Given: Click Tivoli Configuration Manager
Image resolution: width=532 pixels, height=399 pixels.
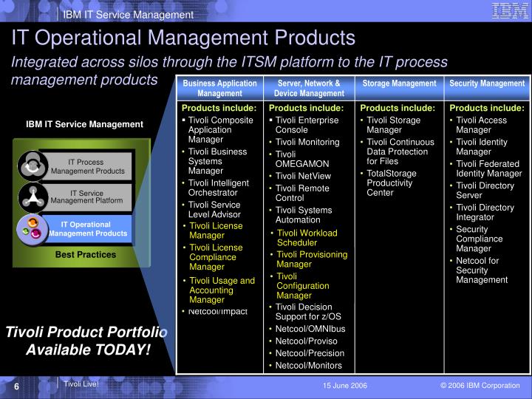Looking at the screenshot, I should tap(303, 286).
